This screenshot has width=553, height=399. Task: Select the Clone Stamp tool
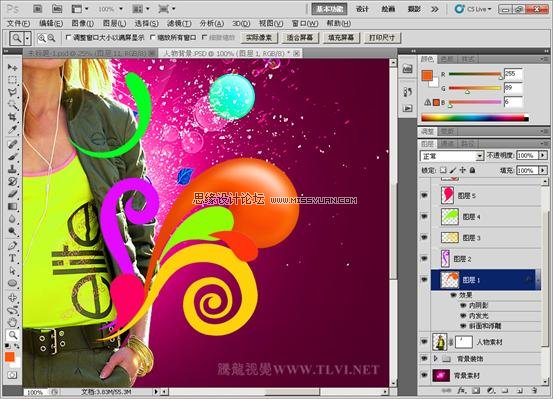point(12,169)
